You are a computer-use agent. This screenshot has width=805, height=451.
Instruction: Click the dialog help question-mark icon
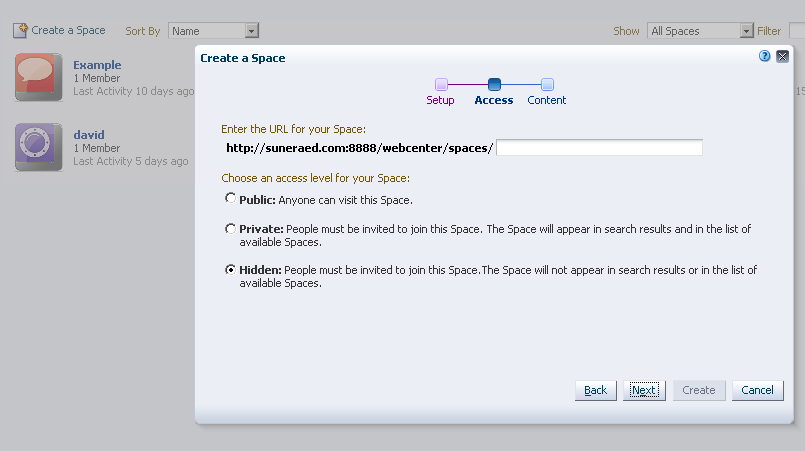[x=765, y=57]
